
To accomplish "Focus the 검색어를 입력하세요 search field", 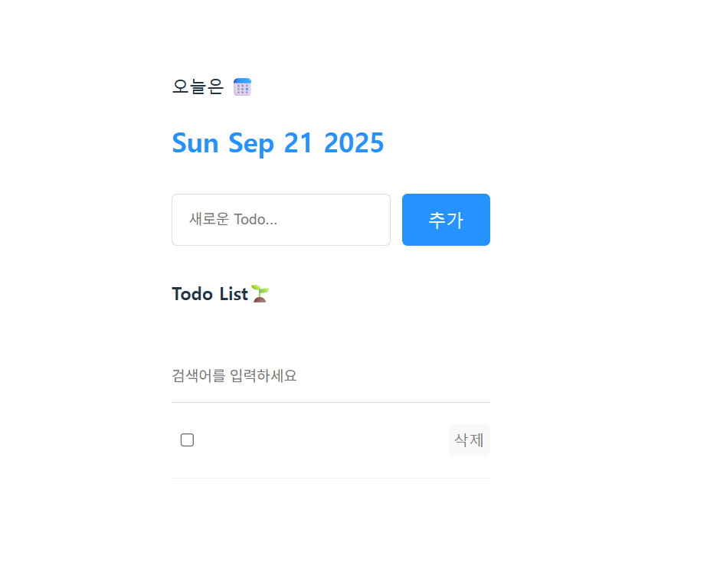I will (x=331, y=376).
